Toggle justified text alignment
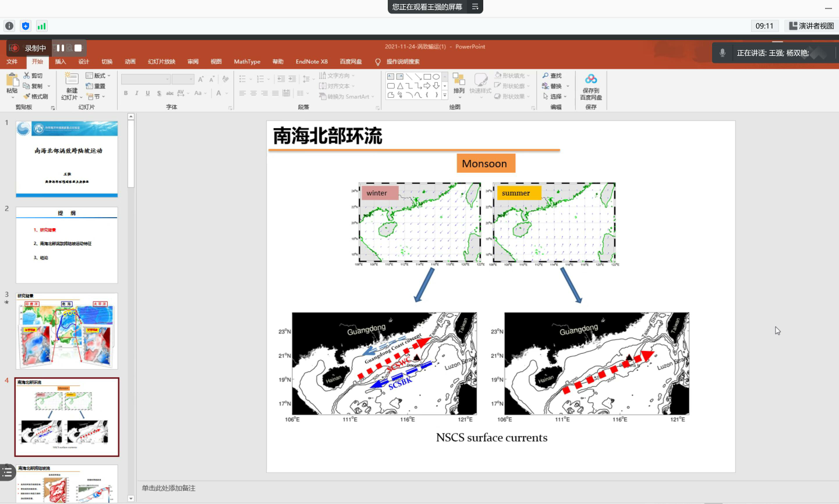 (275, 93)
